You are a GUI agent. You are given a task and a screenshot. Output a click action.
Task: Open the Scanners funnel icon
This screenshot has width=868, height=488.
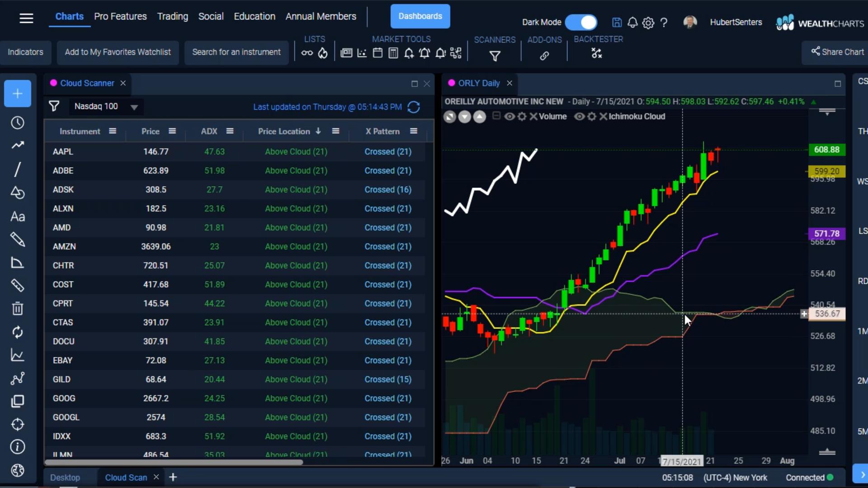[495, 56]
